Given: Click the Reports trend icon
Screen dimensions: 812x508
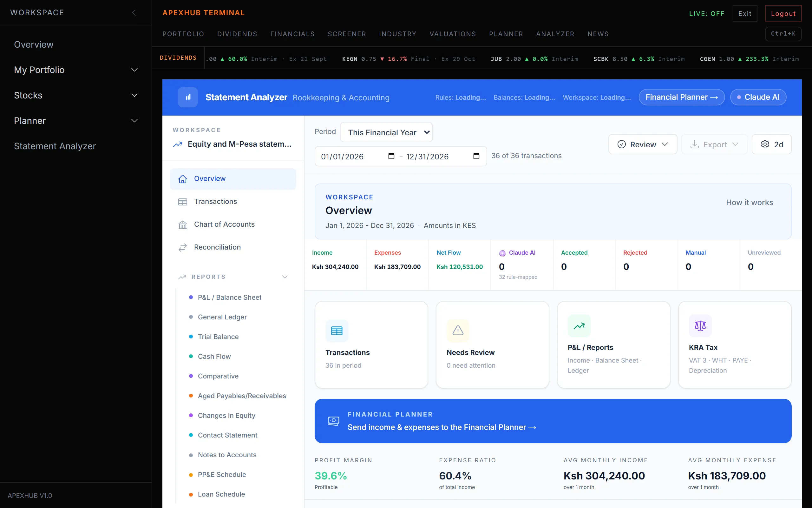Looking at the screenshot, I should [182, 277].
